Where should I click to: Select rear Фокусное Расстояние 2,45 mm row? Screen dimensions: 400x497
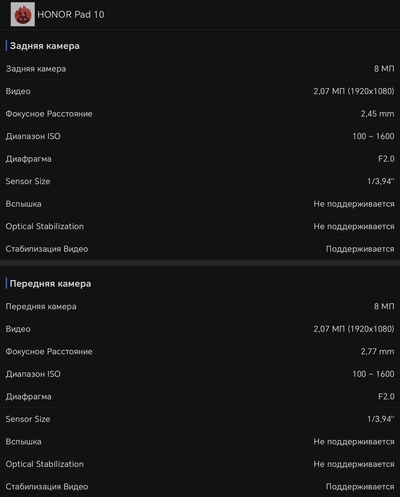point(200,114)
